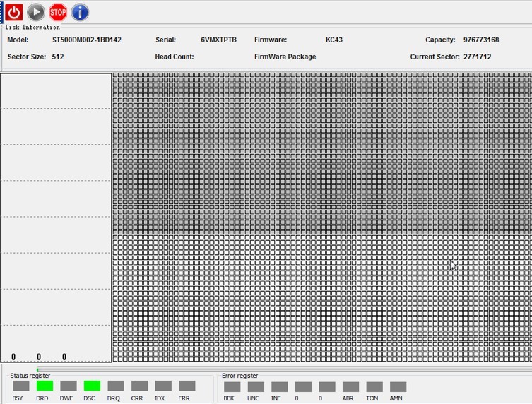This screenshot has width=532, height=404.
Task: Click the DWF status indicator
Action: [69, 386]
